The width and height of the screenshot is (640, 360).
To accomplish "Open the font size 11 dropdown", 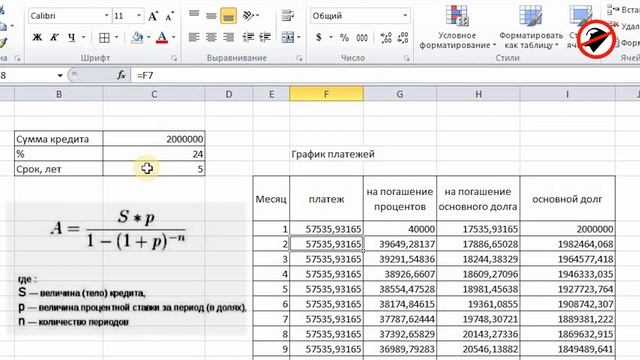I will pos(139,16).
